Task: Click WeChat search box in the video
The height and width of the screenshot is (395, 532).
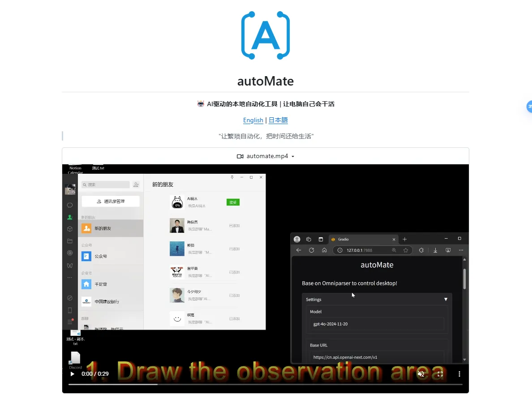Action: [106, 185]
